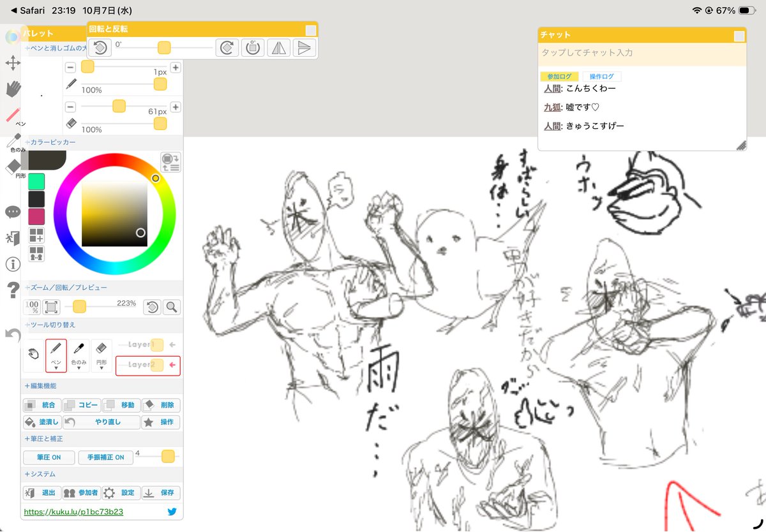766x532 pixels.
Task: Click the 統合 merge button
Action: (x=42, y=405)
